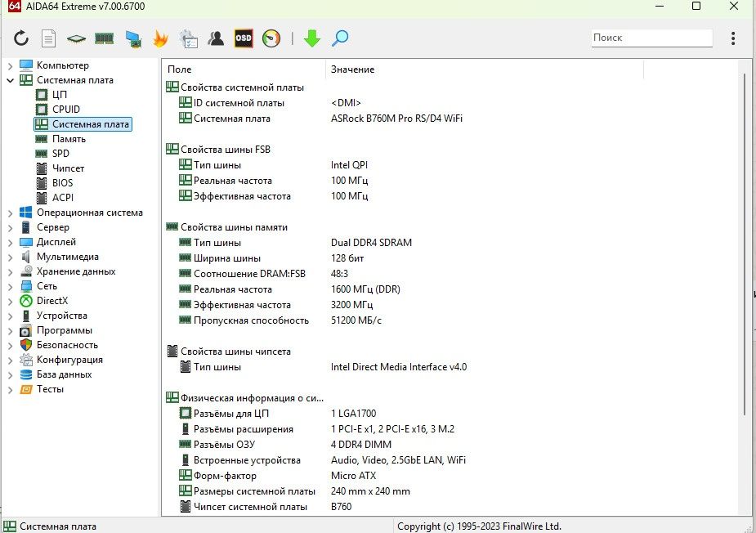Click the Micro ATX value
Screen dimensions: 756x533
(353, 476)
